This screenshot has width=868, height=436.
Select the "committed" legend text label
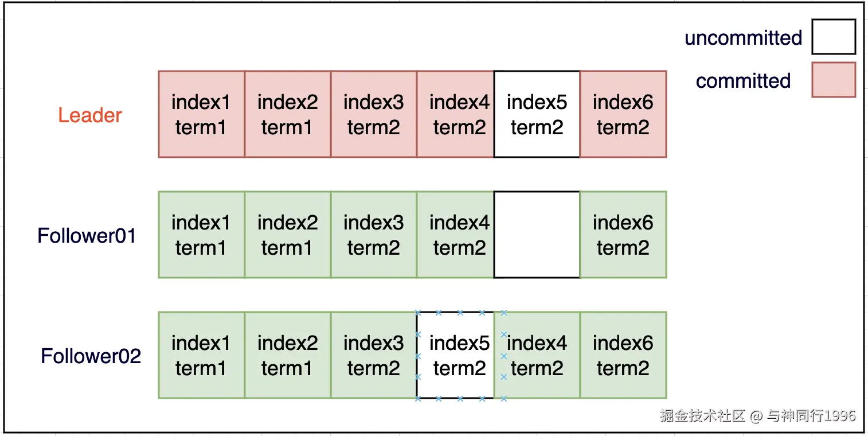pyautogui.click(x=743, y=81)
